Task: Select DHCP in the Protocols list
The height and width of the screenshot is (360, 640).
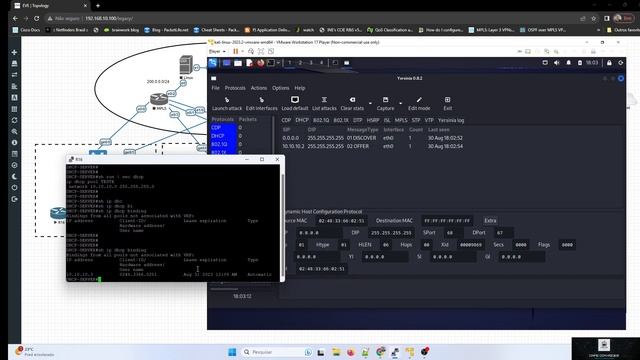Action: (x=223, y=136)
